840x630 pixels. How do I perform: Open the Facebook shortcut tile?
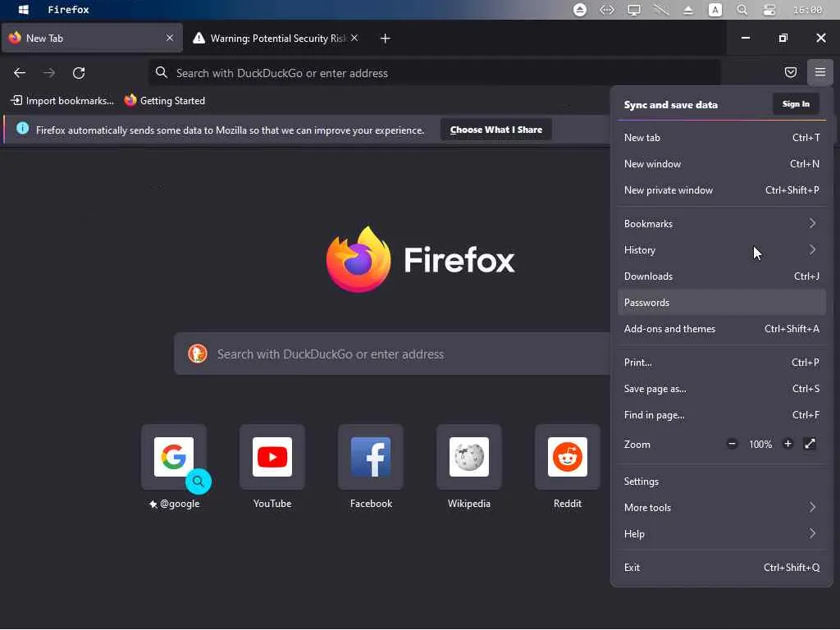371,457
